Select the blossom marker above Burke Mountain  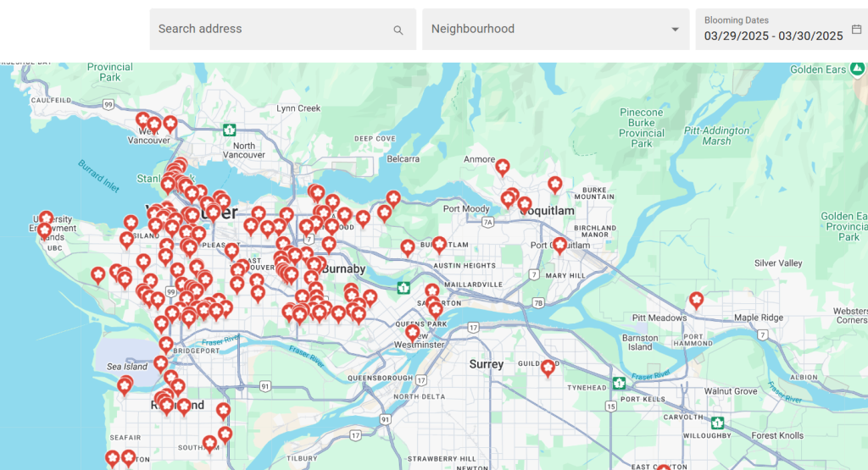[554, 185]
